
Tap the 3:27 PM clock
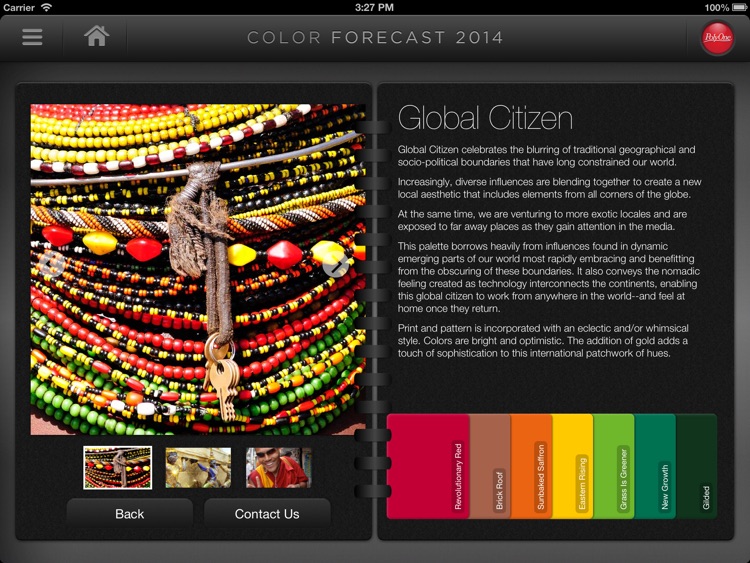point(375,7)
